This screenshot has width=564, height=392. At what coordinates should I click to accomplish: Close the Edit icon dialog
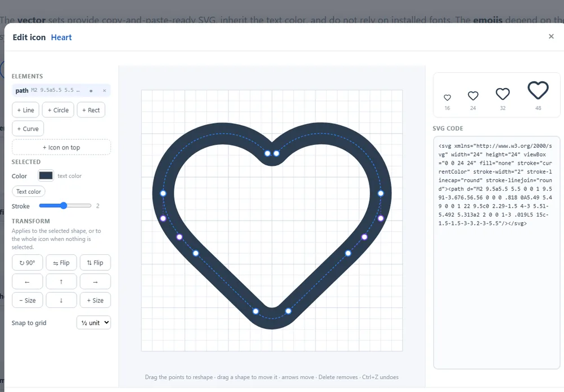[551, 36]
